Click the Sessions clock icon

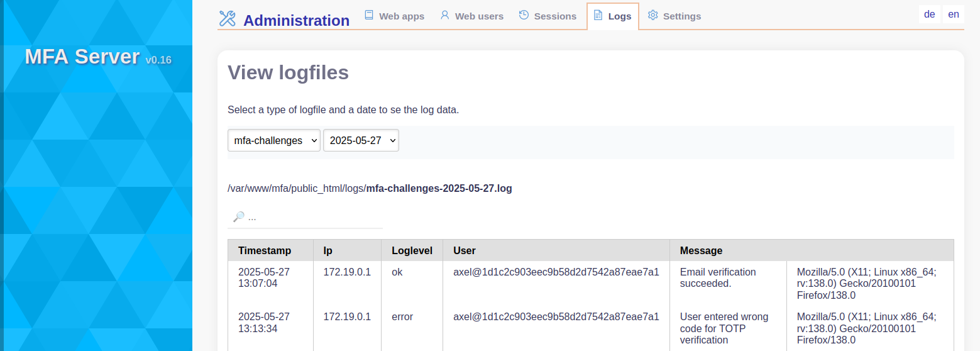point(524,15)
